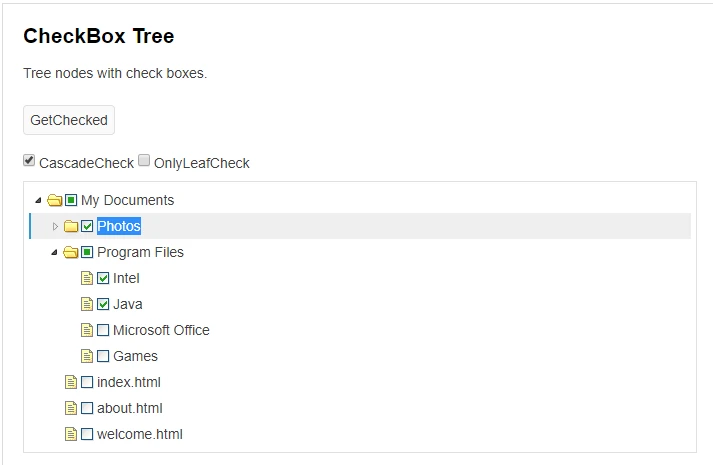Check the Games checkbox

pyautogui.click(x=103, y=356)
